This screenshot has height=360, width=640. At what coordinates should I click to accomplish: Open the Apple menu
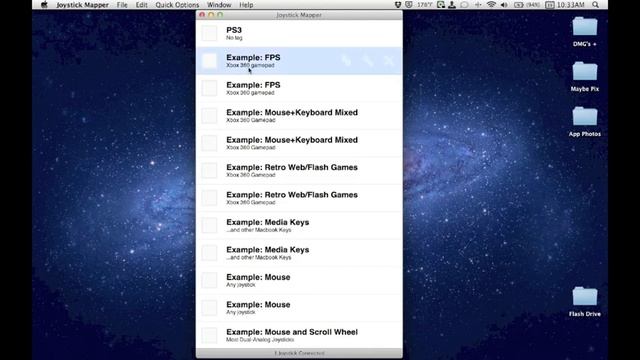(x=44, y=5)
